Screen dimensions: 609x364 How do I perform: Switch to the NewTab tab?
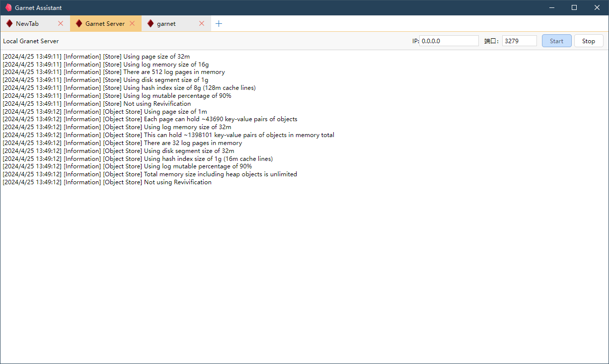click(x=27, y=23)
